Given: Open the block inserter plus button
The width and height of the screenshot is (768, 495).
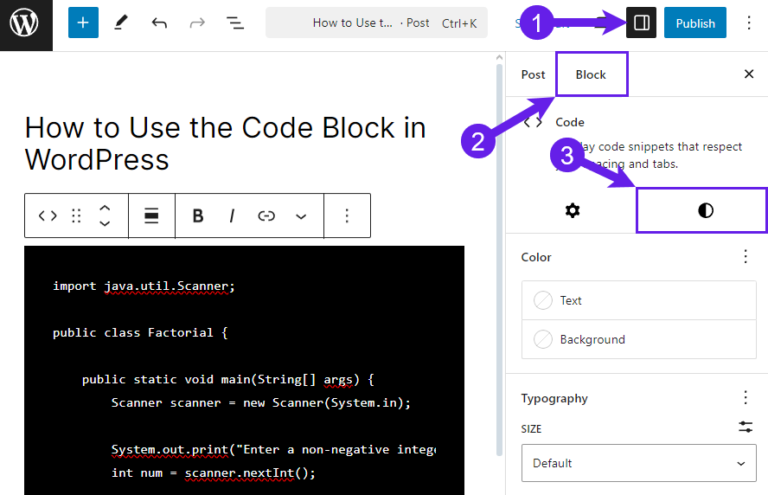Looking at the screenshot, I should click(84, 23).
